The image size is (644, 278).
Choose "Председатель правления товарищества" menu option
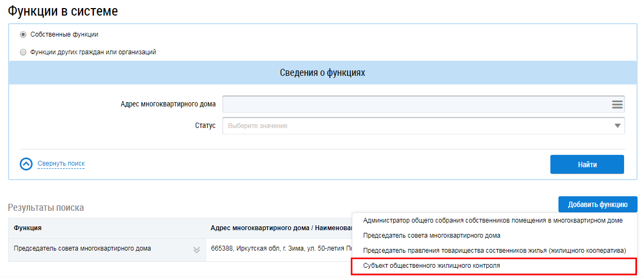coord(494,251)
